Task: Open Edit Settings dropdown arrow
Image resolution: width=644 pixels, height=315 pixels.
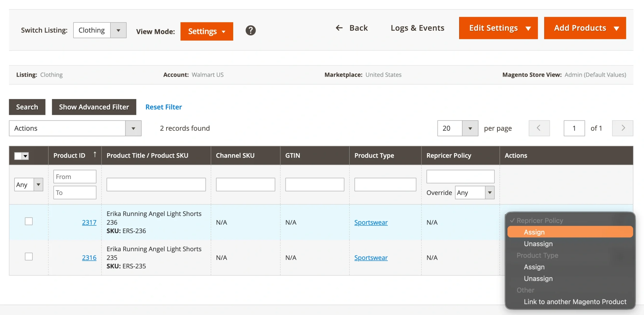Action: (x=528, y=28)
